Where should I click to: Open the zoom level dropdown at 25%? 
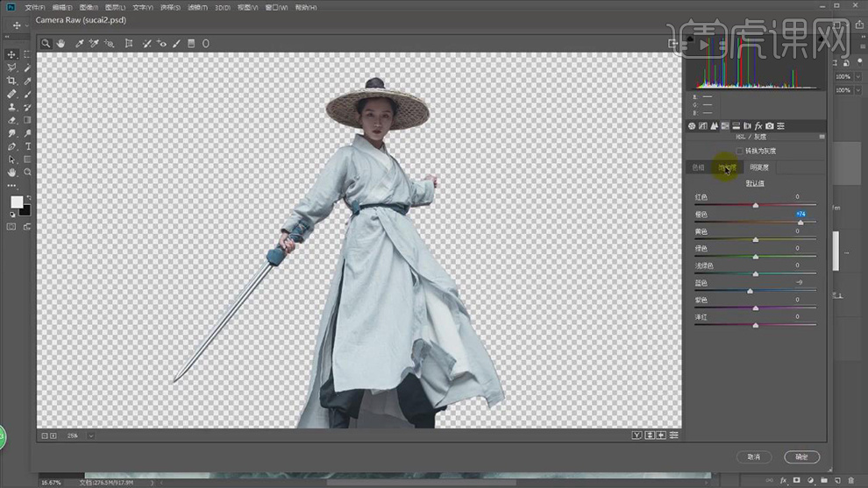91,436
